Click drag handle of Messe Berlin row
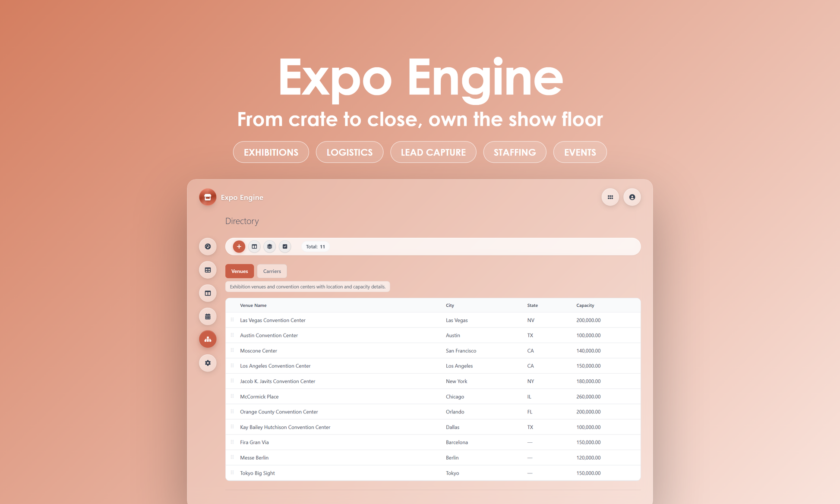Viewport: 840px width, 504px height. 232,457
